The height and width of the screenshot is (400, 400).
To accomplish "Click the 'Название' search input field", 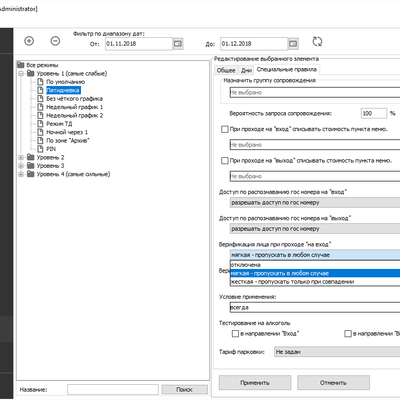I will tap(113, 389).
